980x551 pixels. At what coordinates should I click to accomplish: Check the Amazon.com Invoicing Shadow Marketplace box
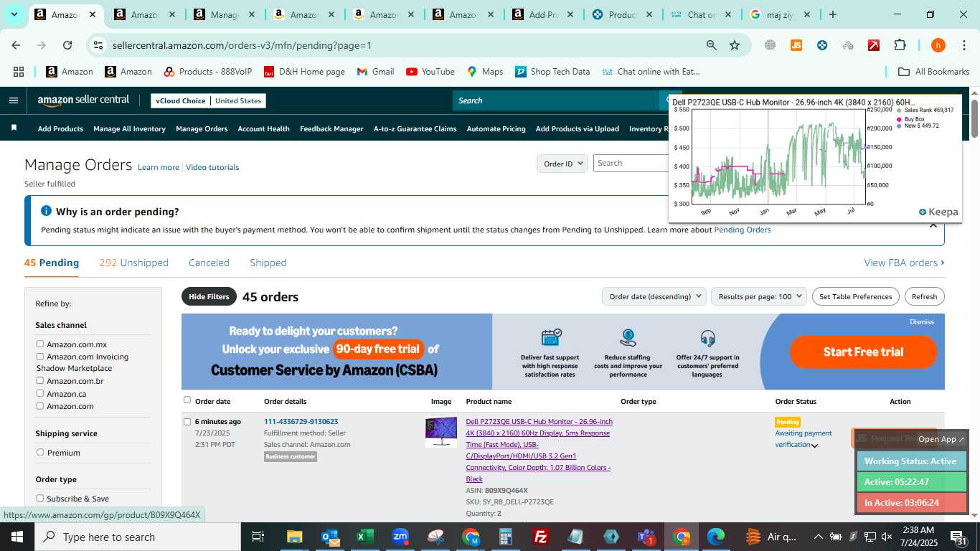[x=40, y=357]
